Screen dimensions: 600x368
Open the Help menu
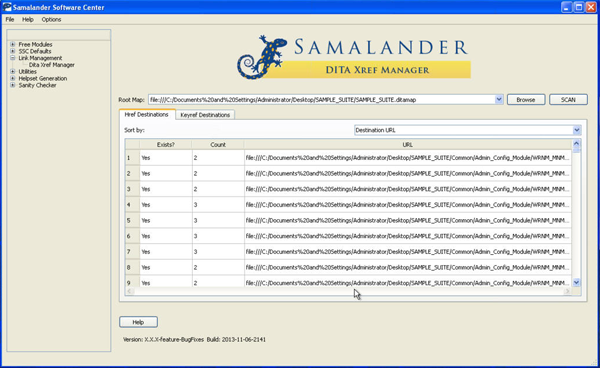pyautogui.click(x=28, y=20)
